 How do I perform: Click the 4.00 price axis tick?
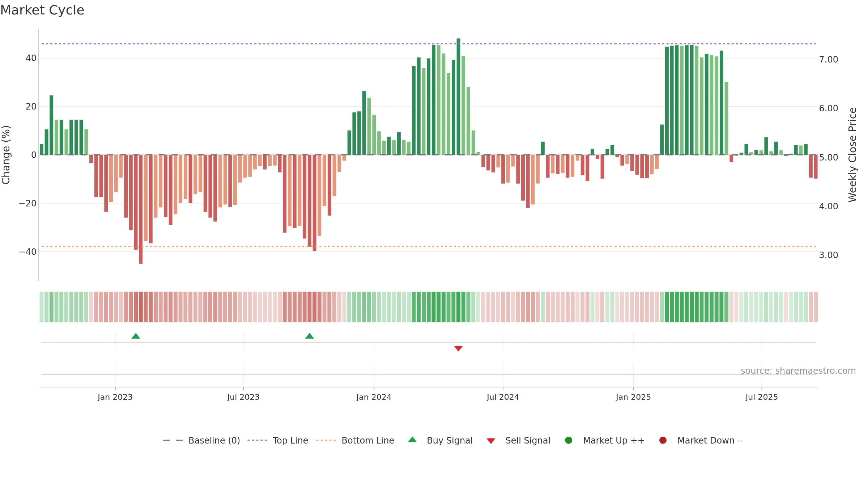(829, 206)
